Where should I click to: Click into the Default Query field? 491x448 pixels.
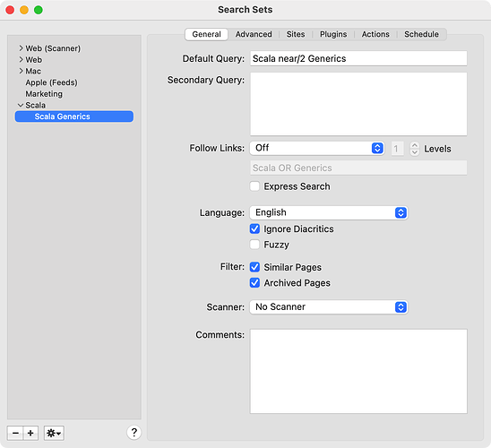pos(358,58)
